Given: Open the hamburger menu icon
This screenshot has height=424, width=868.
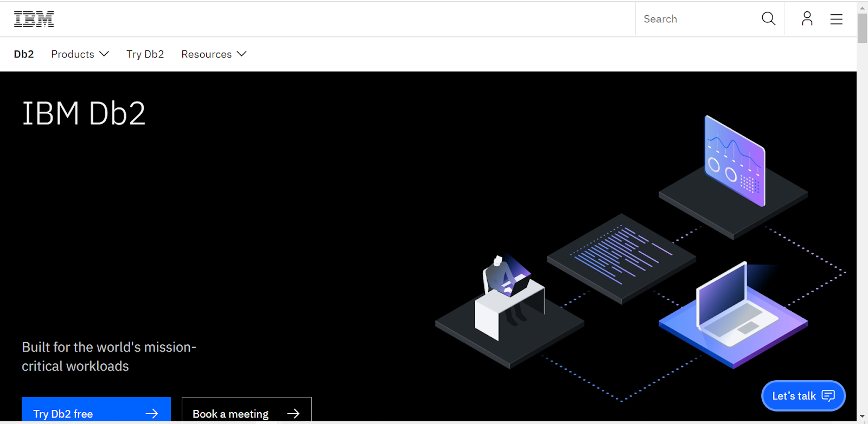Looking at the screenshot, I should point(837,19).
